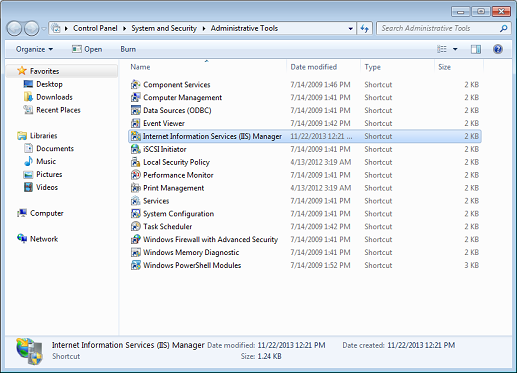
Task: Click the Control Panel icon in address bar
Action: [56, 29]
